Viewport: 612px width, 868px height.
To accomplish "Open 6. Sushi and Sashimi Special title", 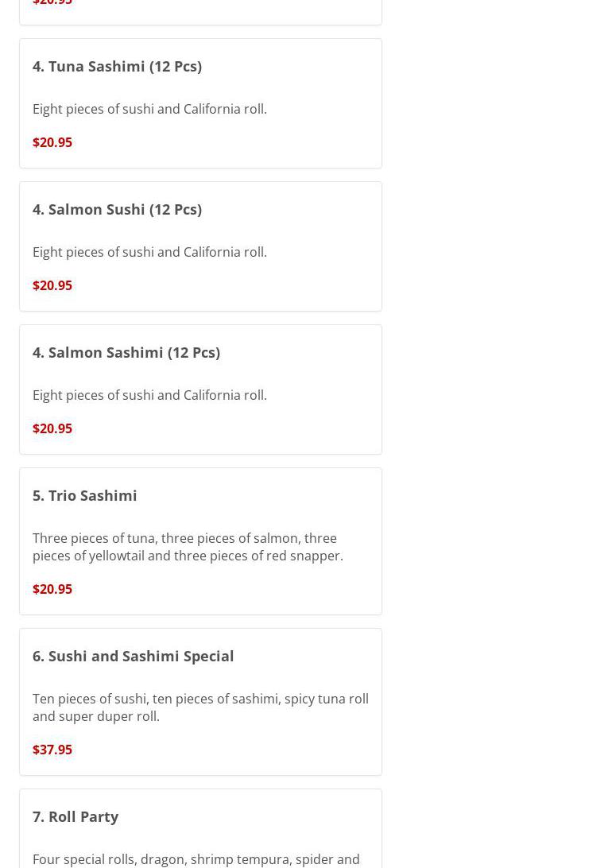I will click(x=134, y=656).
